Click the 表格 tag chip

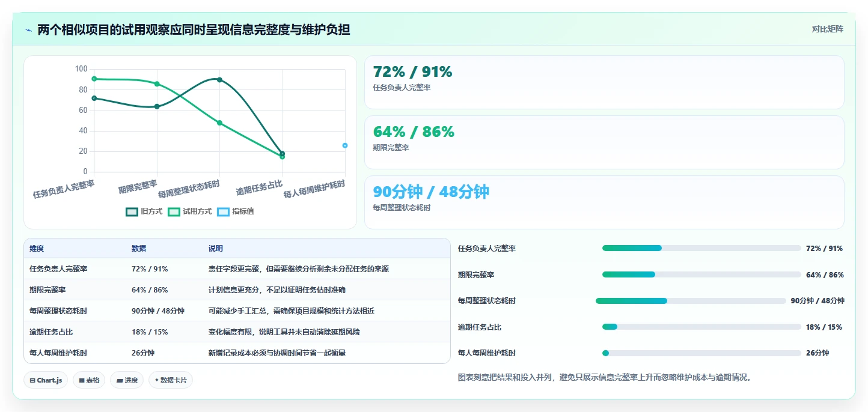pyautogui.click(x=89, y=380)
